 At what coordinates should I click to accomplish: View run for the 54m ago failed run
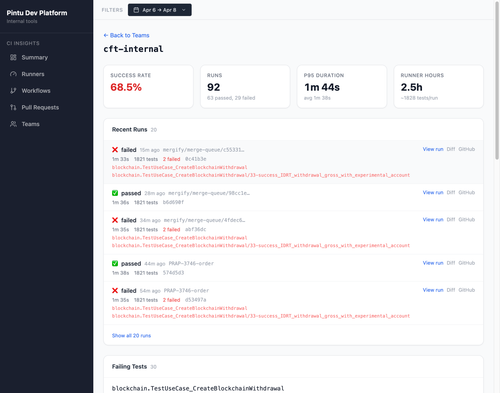tap(433, 290)
